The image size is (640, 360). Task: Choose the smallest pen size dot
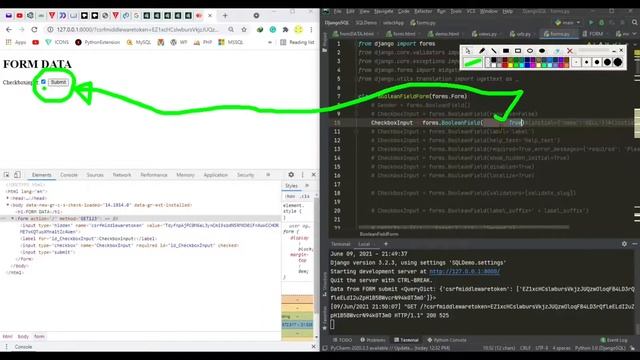pyautogui.click(x=576, y=62)
